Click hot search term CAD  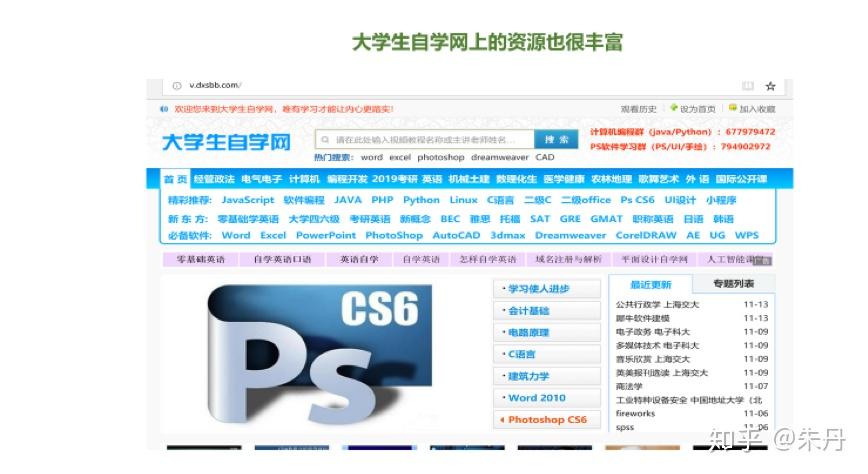click(545, 157)
